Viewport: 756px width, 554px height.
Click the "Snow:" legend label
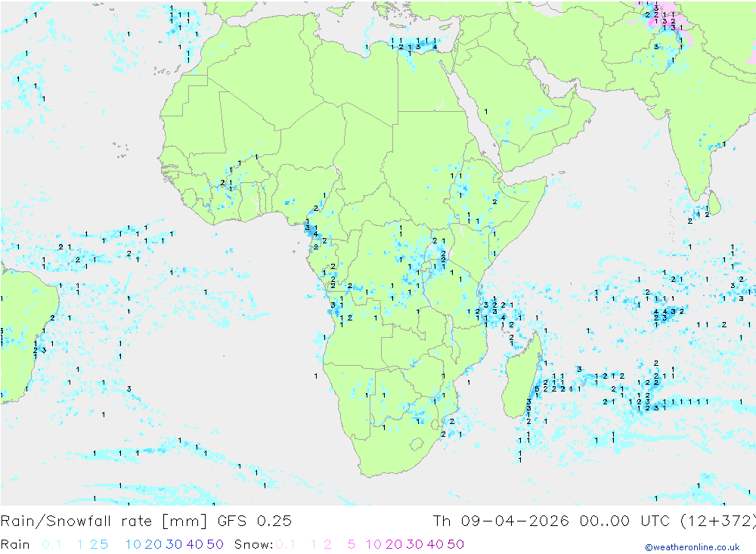[253, 544]
